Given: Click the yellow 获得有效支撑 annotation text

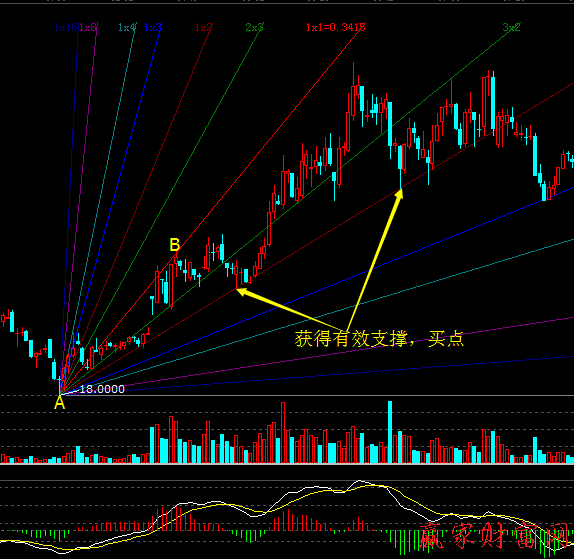Looking at the screenshot, I should [351, 339].
